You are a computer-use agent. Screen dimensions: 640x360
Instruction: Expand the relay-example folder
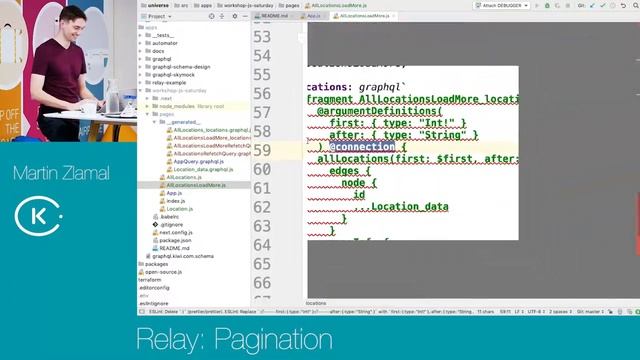(x=140, y=83)
